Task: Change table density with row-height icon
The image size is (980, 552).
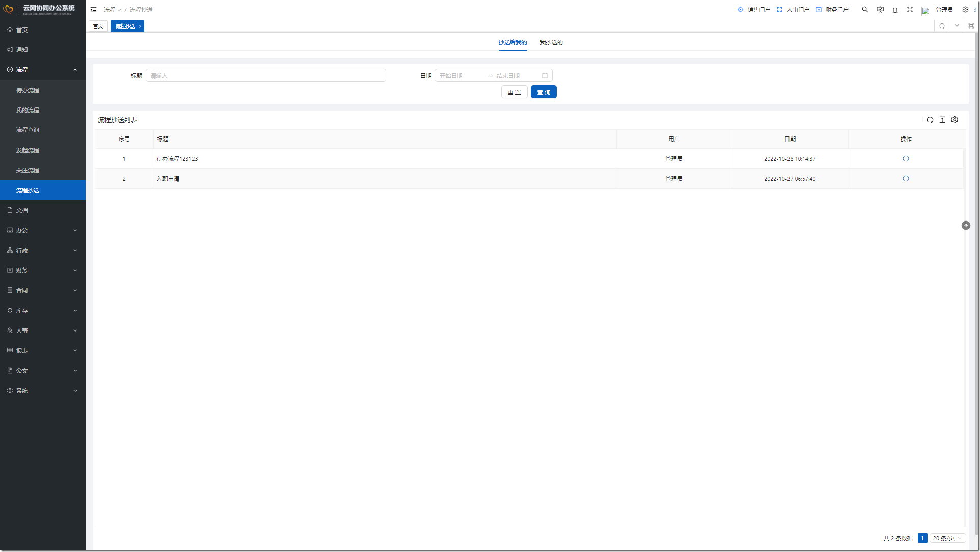Action: point(942,120)
